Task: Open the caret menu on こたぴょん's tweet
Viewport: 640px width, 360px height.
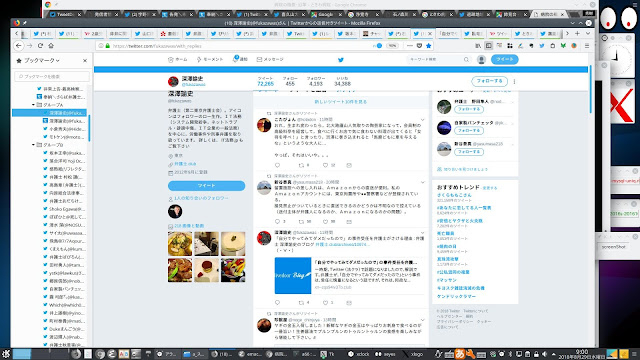Action: click(x=422, y=120)
